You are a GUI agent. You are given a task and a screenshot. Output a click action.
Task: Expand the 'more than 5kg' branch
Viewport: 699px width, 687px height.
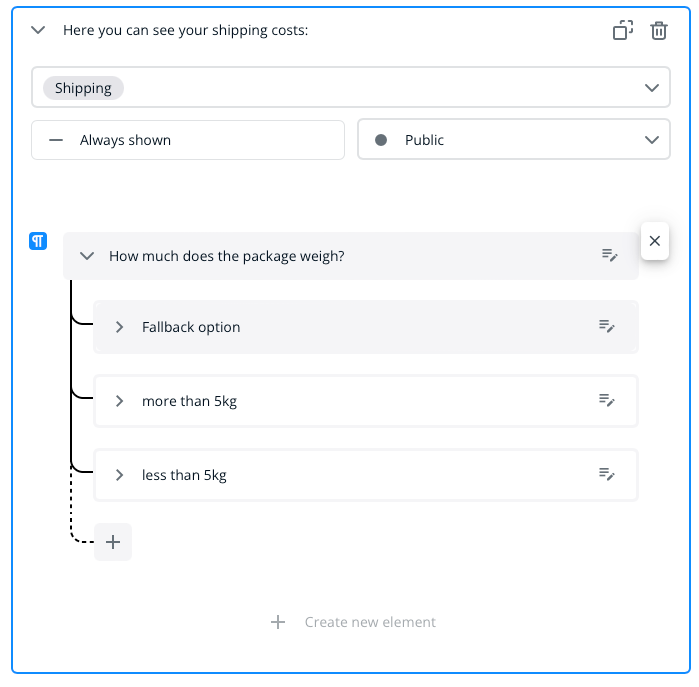[119, 401]
